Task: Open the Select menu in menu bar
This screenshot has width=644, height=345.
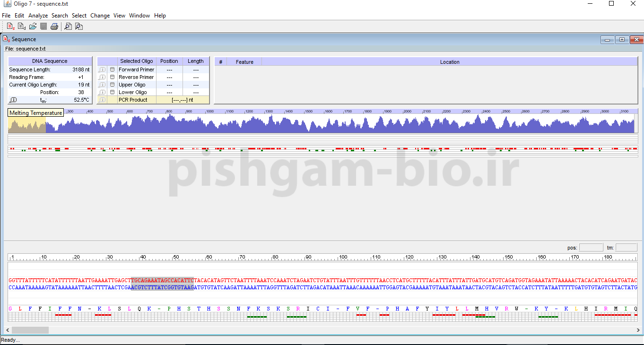Action: pos(79,16)
